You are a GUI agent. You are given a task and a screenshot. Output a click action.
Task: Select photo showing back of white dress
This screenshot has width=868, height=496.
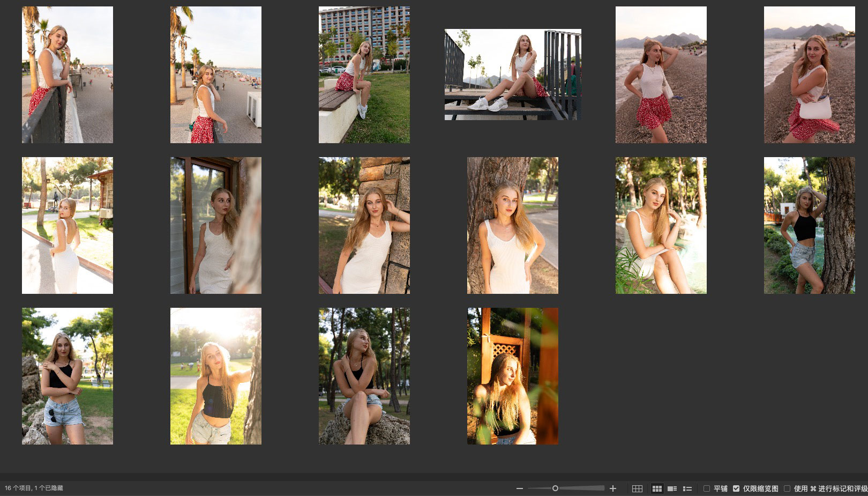click(68, 225)
